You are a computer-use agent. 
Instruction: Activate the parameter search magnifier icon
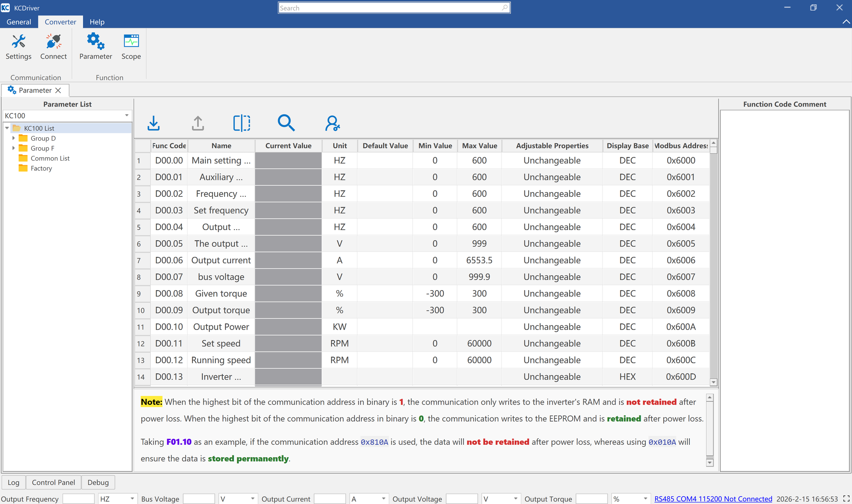(x=286, y=123)
